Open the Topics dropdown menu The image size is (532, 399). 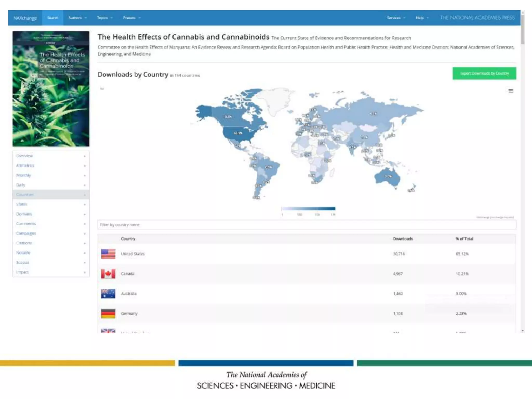click(x=105, y=18)
